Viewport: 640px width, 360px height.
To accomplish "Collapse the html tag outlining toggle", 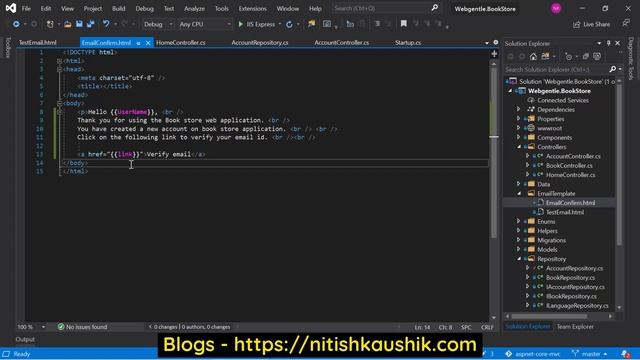I will (60, 61).
